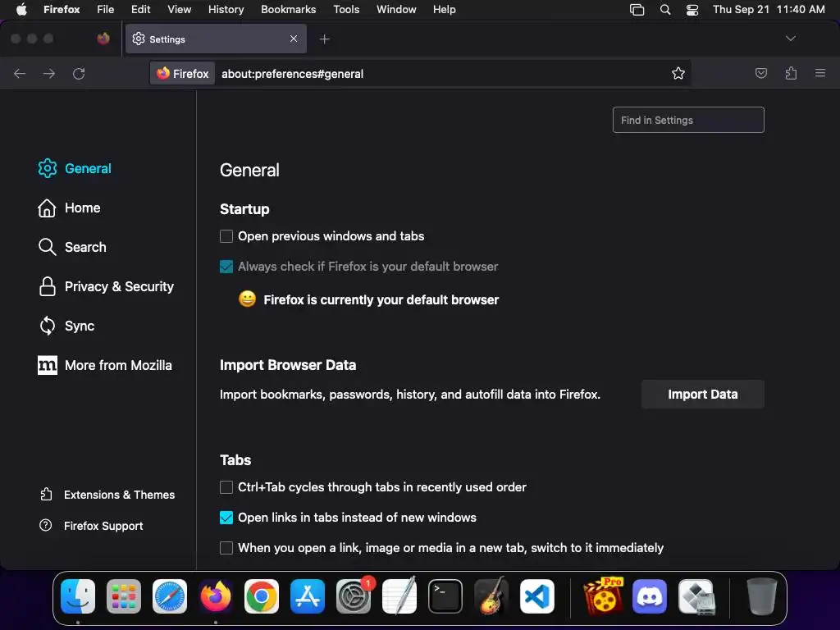Open the History menu
The width and height of the screenshot is (840, 630).
226,9
